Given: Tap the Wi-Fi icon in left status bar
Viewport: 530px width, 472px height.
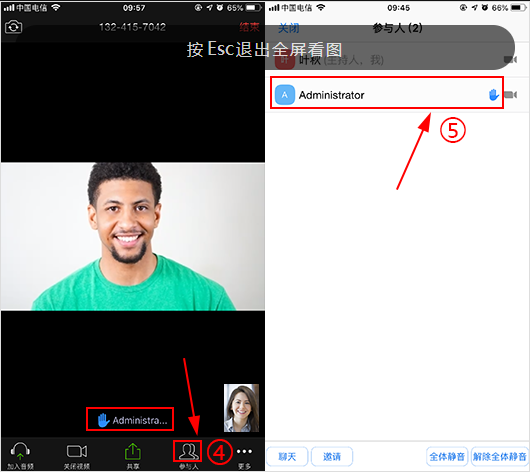Looking at the screenshot, I should pyautogui.click(x=55, y=7).
